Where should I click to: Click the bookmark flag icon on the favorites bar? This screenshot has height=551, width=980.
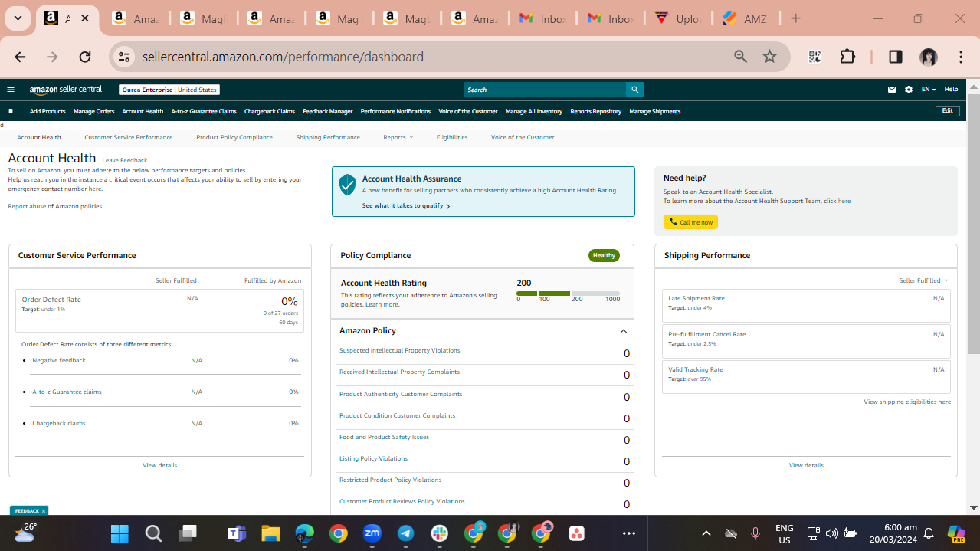11,111
